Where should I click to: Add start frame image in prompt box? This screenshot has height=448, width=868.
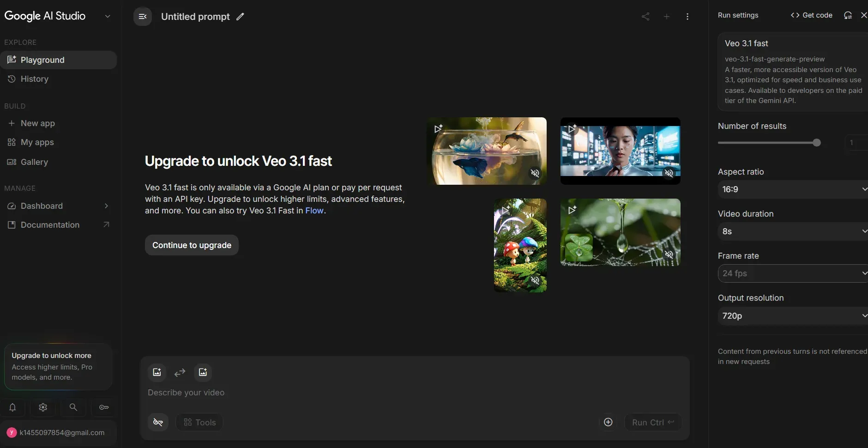157,372
